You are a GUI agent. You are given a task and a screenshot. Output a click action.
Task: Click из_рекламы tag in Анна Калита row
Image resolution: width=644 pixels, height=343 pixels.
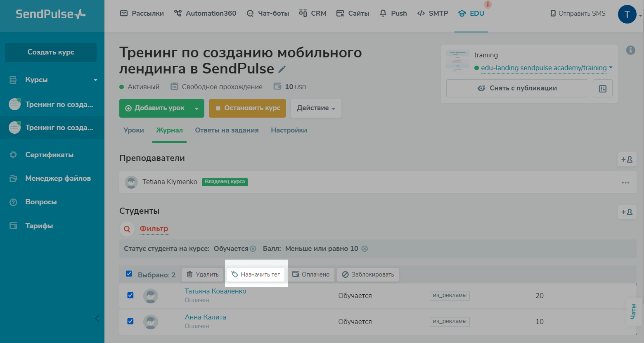tap(450, 322)
